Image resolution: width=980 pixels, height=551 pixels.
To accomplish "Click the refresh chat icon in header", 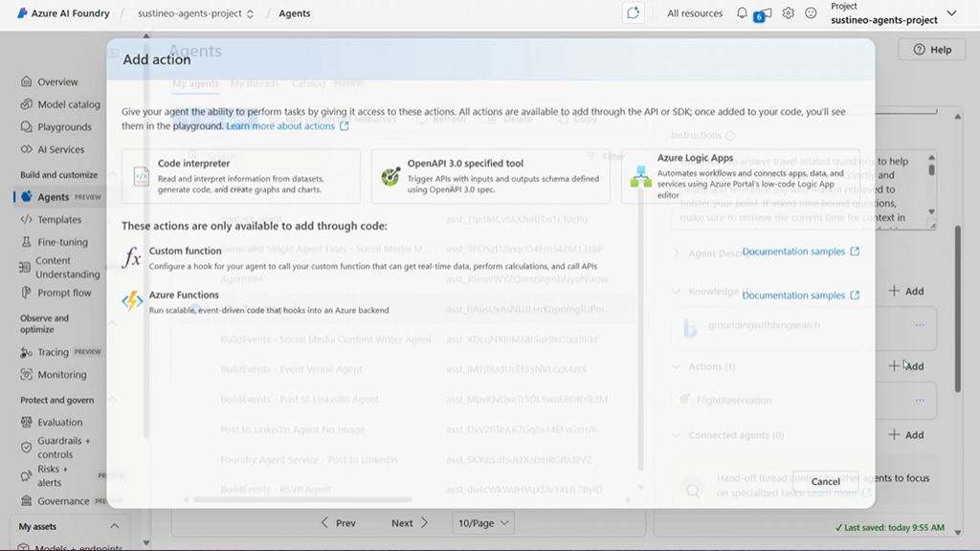I will pyautogui.click(x=634, y=13).
